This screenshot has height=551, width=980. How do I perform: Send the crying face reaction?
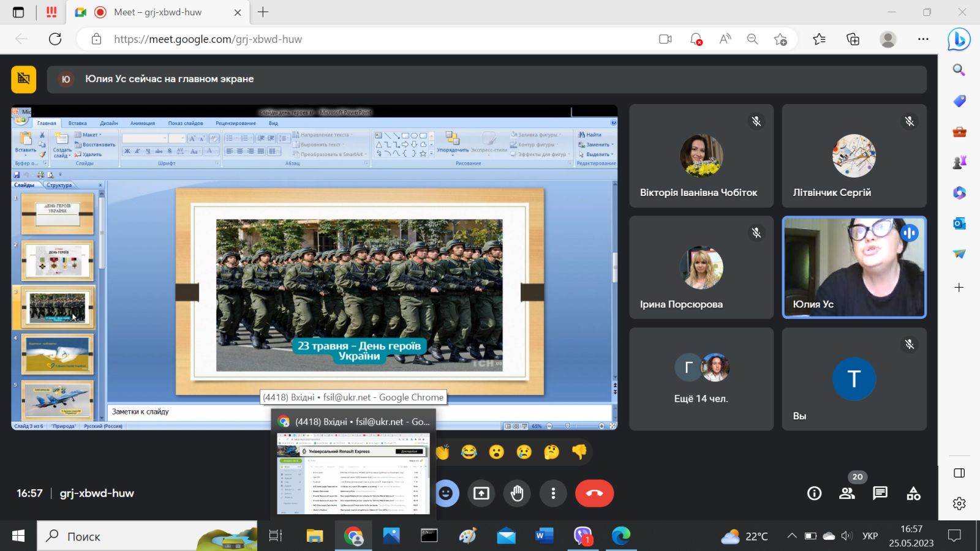click(524, 452)
